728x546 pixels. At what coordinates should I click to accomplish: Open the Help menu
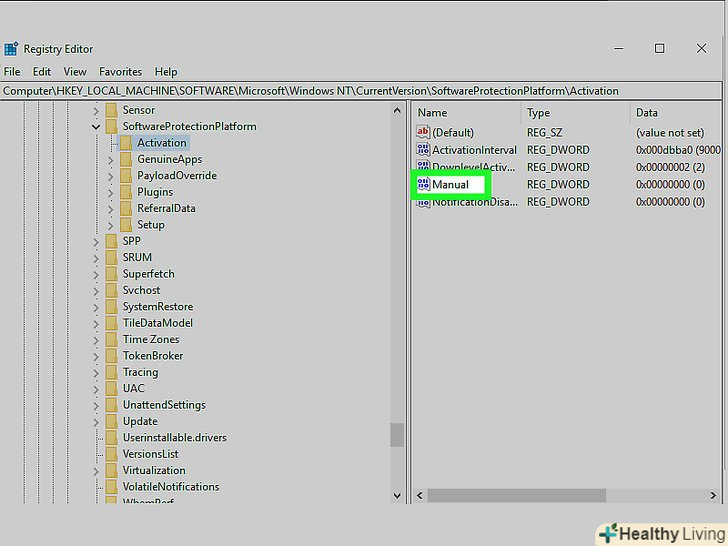pyautogui.click(x=166, y=72)
